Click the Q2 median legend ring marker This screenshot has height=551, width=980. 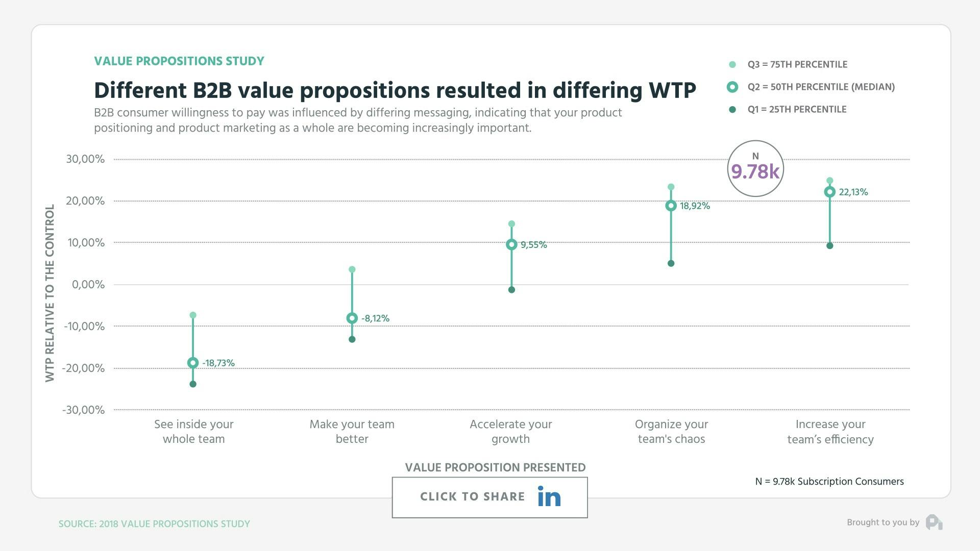click(x=732, y=87)
